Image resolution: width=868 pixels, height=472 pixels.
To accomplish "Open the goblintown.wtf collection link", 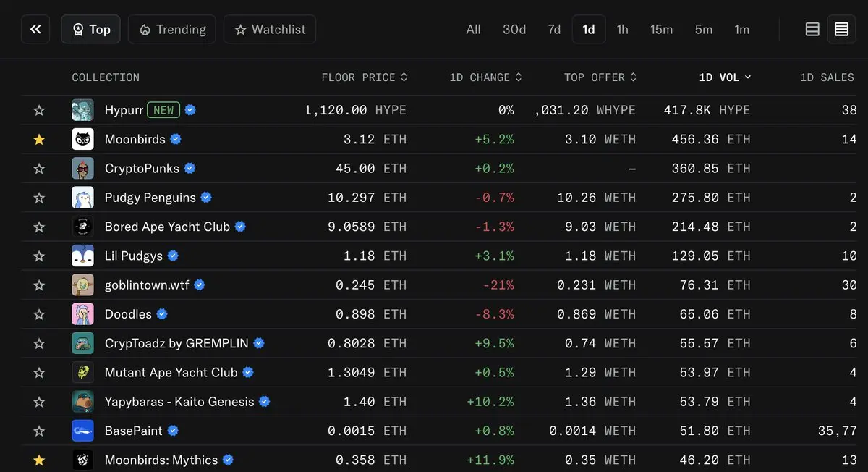I will (147, 285).
